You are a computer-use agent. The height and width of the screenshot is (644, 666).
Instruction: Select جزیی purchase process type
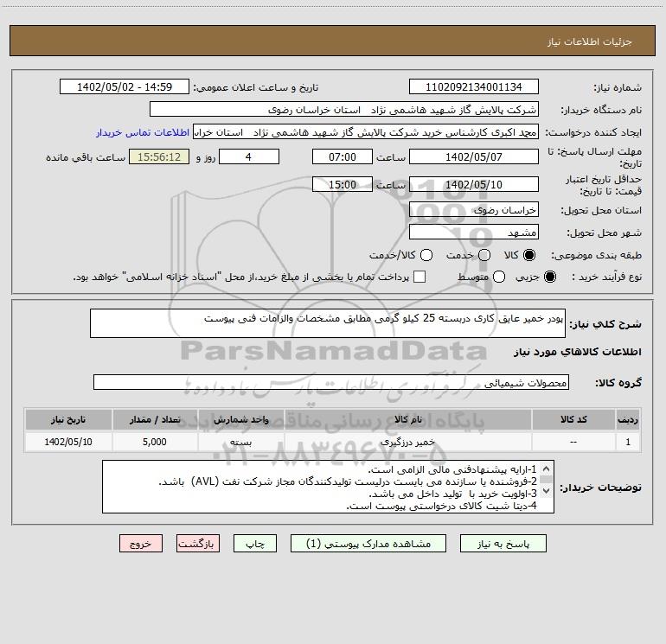(551, 277)
